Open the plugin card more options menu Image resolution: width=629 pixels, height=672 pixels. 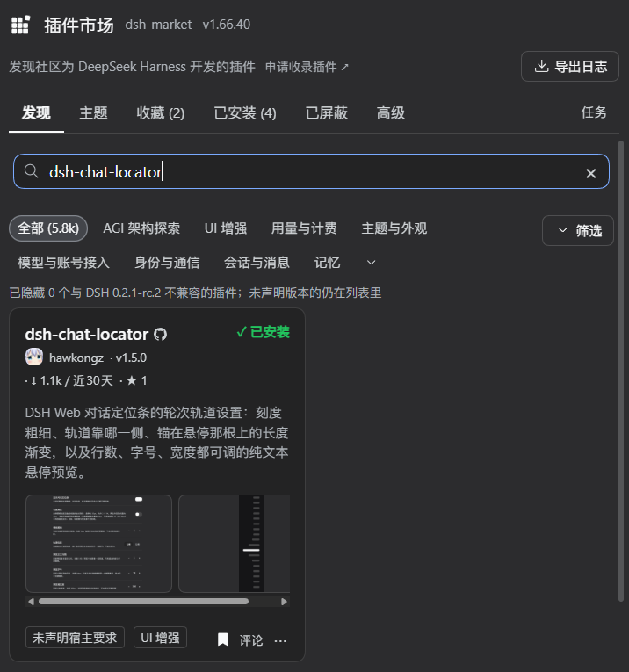(280, 640)
